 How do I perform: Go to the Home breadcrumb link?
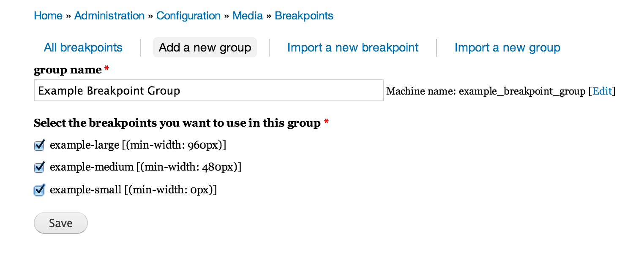click(48, 16)
